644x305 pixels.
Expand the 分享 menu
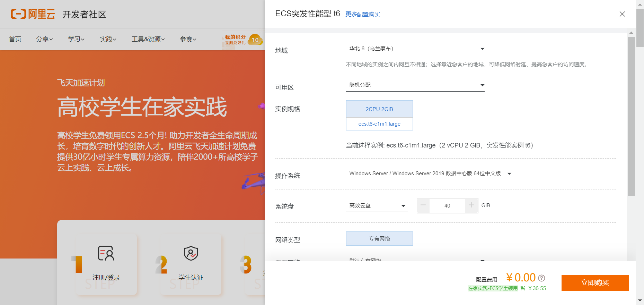44,39
